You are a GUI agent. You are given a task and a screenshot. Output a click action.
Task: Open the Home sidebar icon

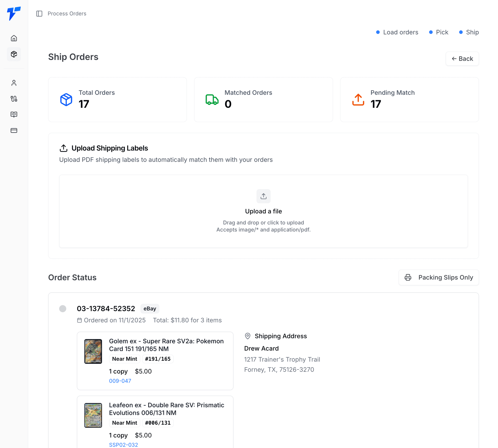click(x=14, y=38)
